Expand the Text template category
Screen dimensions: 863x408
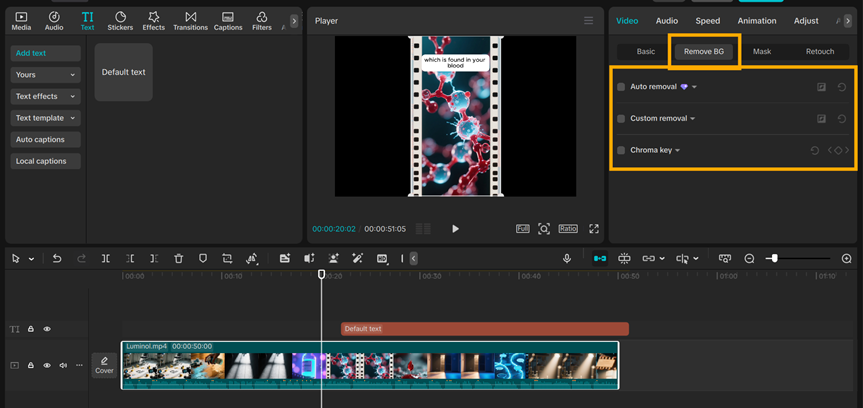point(46,118)
